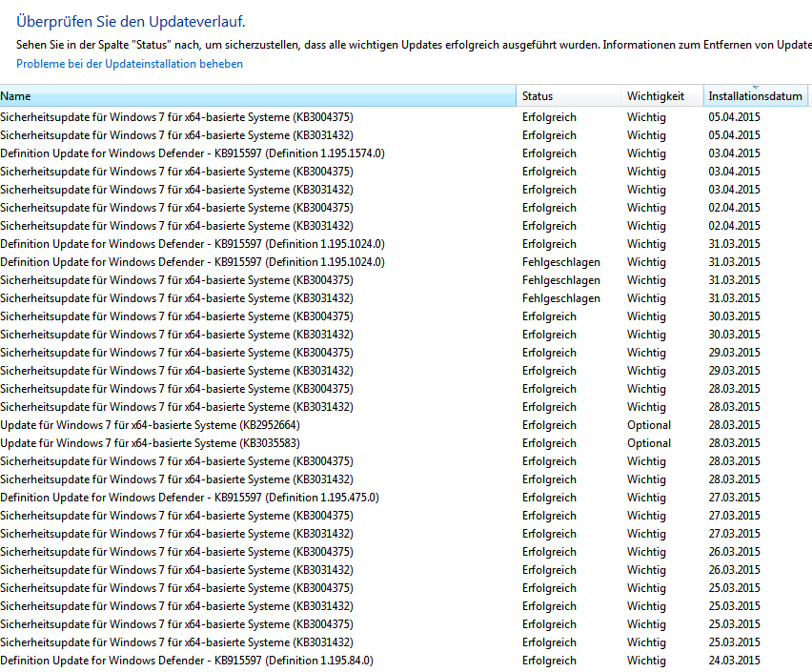The image size is (812, 672).
Task: Select failed KB3004375 update name from 31.03.2015
Action: (x=176, y=280)
